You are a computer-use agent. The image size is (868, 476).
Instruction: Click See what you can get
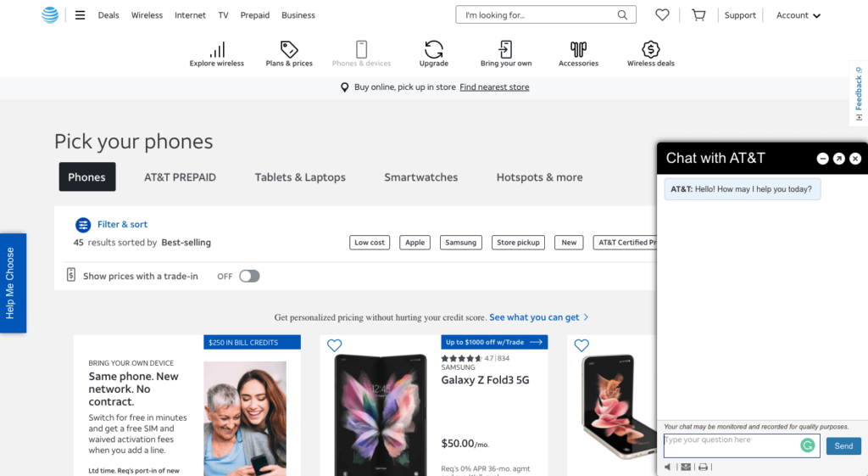click(x=538, y=317)
